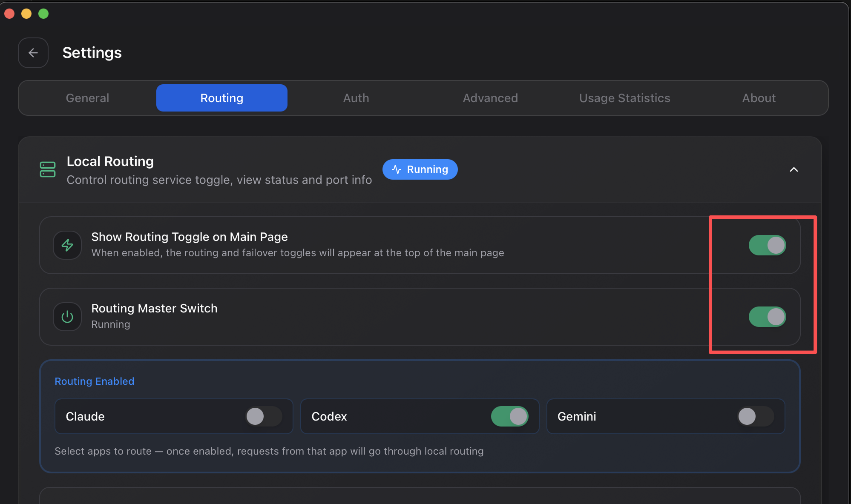
Task: Open the Advanced tab
Action: tap(490, 98)
